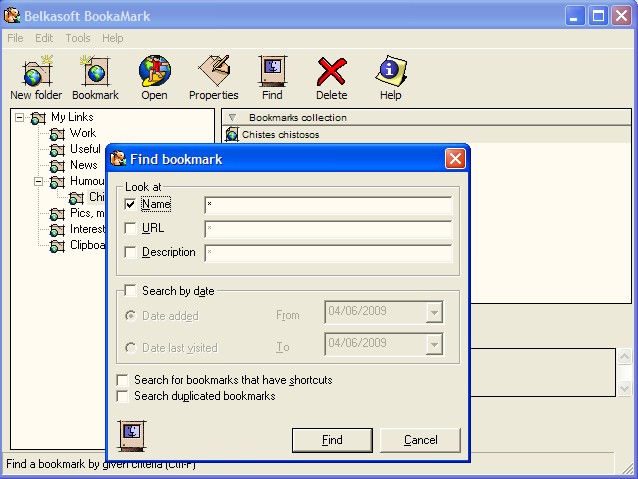
Task: Select the Humour folder icon
Action: (57, 182)
